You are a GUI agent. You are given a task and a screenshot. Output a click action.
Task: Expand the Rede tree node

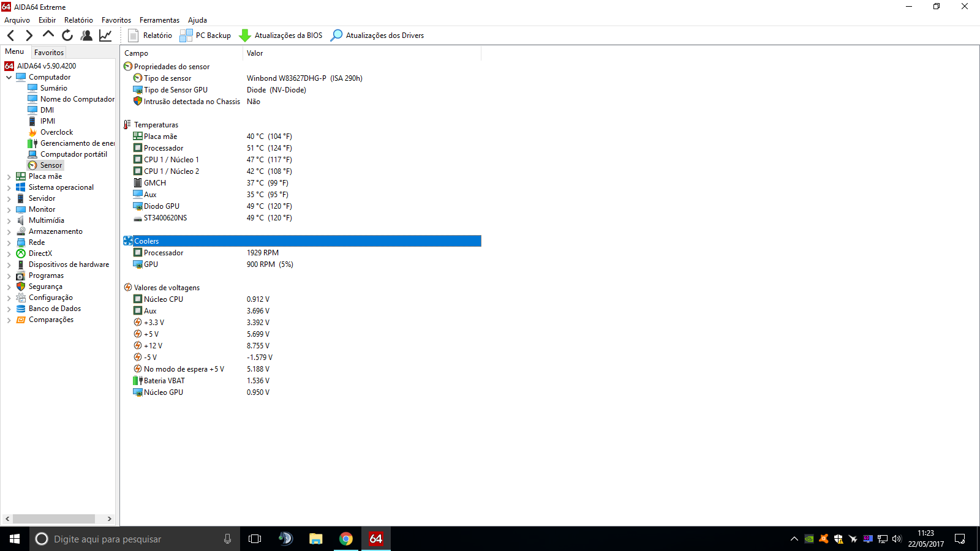pyautogui.click(x=9, y=242)
